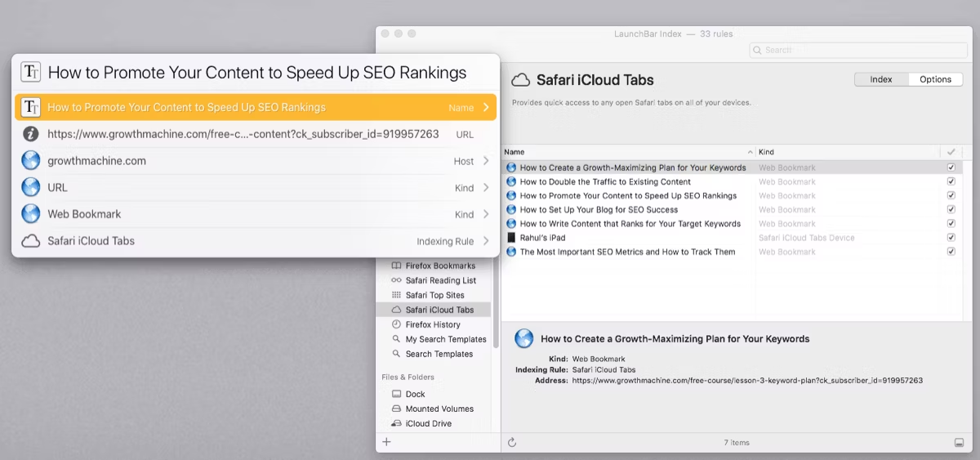Click the Firefox Bookmarks sidebar icon
This screenshot has width=980, height=460.
click(x=397, y=266)
